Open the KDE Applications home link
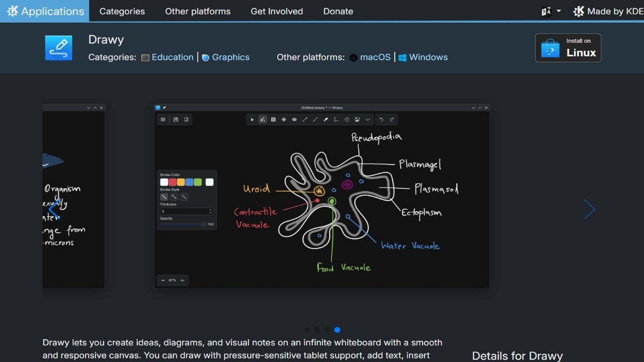Viewport: 644px width, 362px height. tap(45, 11)
